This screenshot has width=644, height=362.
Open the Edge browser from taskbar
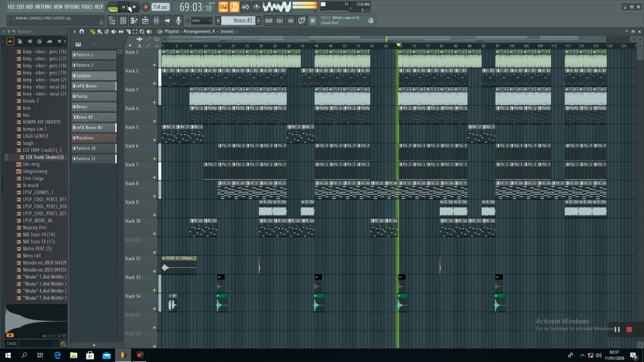[x=57, y=355]
